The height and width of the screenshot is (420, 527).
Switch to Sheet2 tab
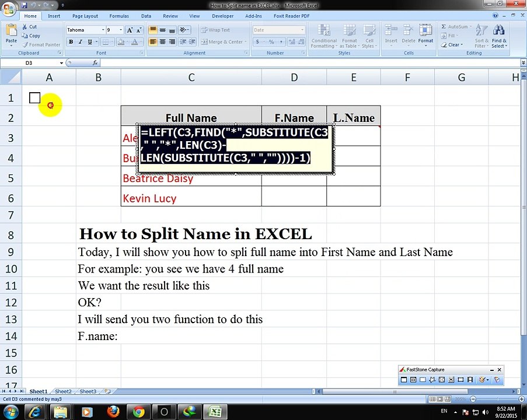[x=63, y=391]
